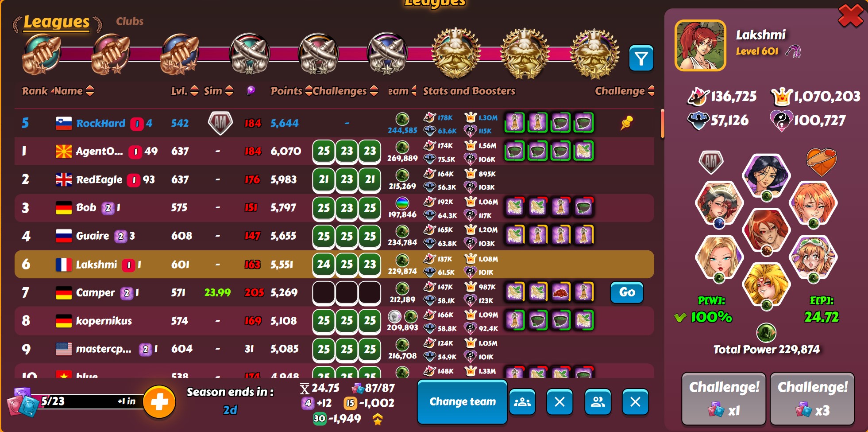Click the league list scrollbar thumb

[662, 124]
